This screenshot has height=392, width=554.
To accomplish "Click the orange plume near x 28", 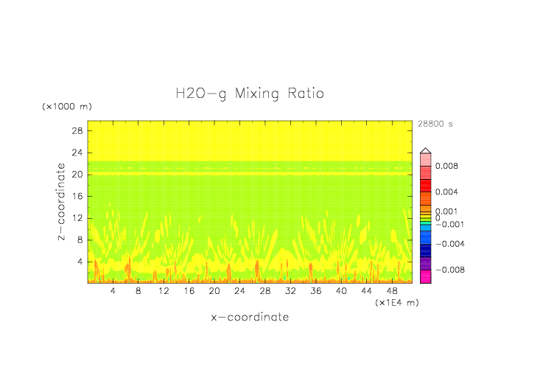I will [x=257, y=270].
